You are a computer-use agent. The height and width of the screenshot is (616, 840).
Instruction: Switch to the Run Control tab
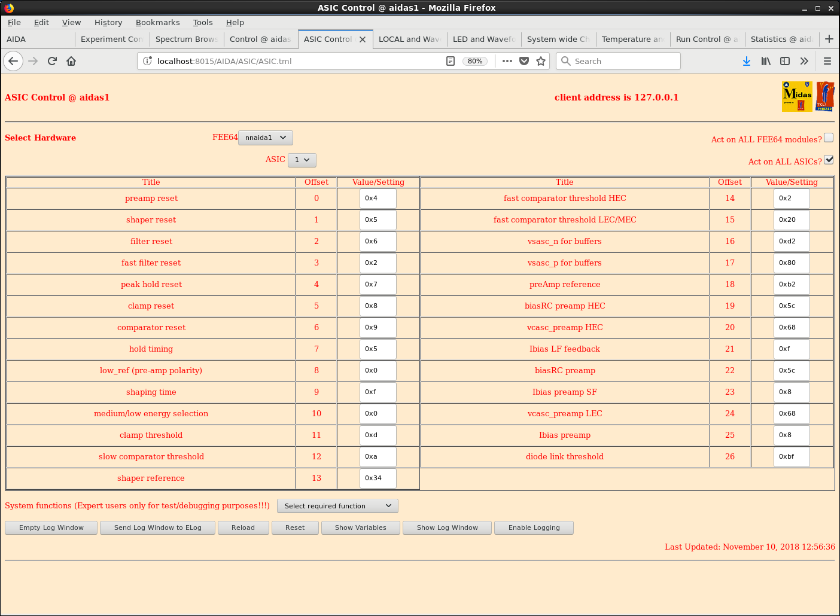pyautogui.click(x=706, y=39)
